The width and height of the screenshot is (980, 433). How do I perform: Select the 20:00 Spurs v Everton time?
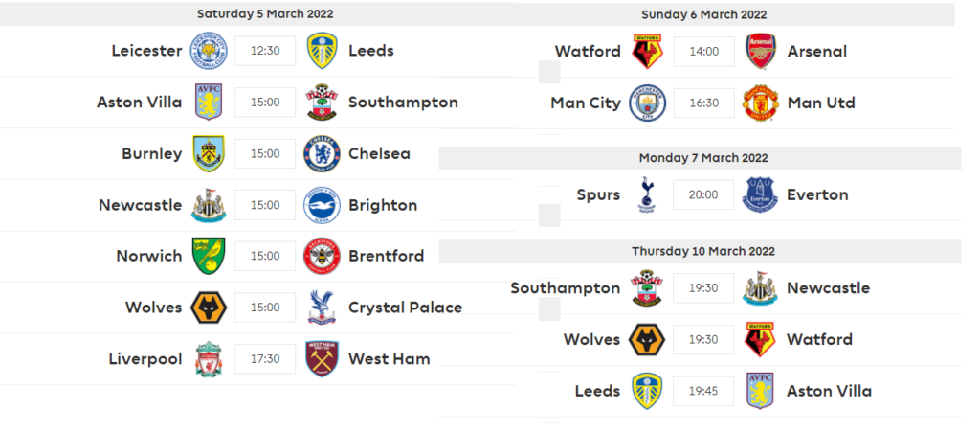pos(703,194)
